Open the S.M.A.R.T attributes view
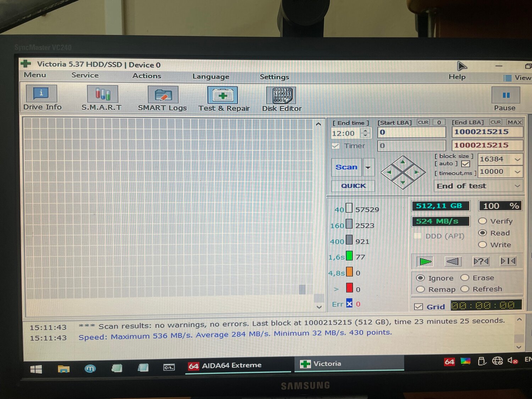The image size is (532, 399). (x=102, y=98)
